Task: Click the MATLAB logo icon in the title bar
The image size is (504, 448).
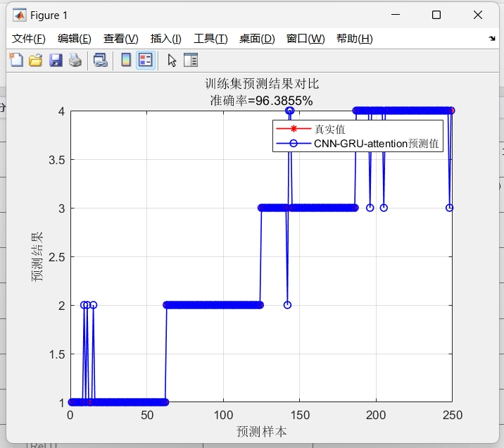Action: [x=19, y=15]
